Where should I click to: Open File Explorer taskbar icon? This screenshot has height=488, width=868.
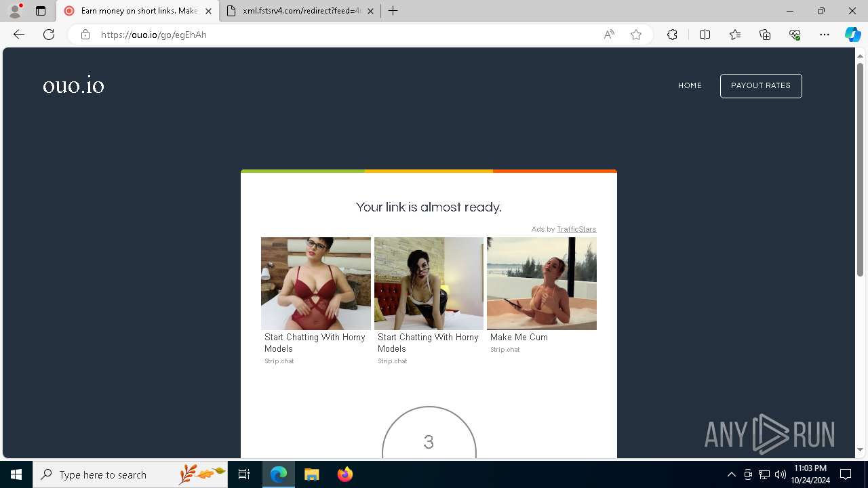pos(311,474)
